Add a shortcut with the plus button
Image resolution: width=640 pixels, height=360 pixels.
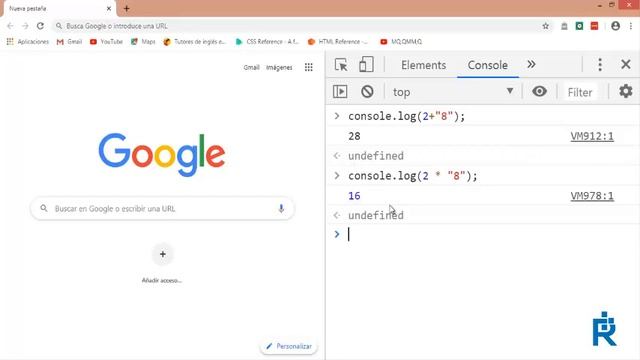coord(162,254)
